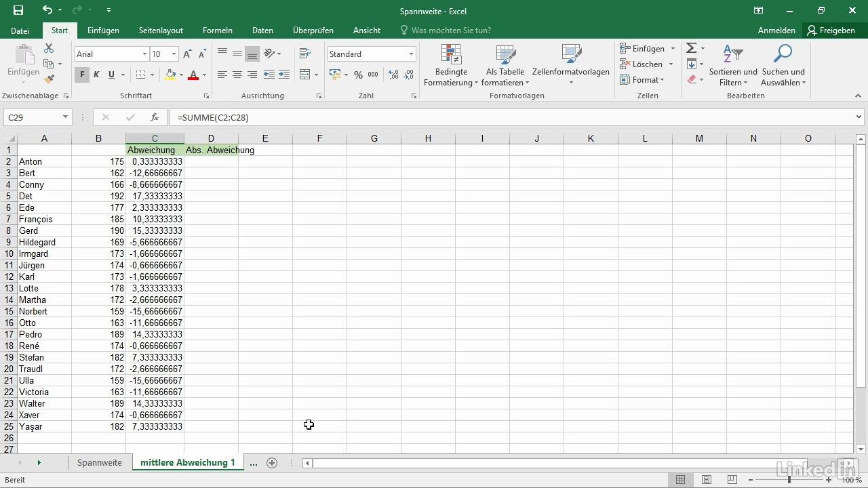Open the font size dropdown
This screenshot has width=868, height=488.
(174, 54)
